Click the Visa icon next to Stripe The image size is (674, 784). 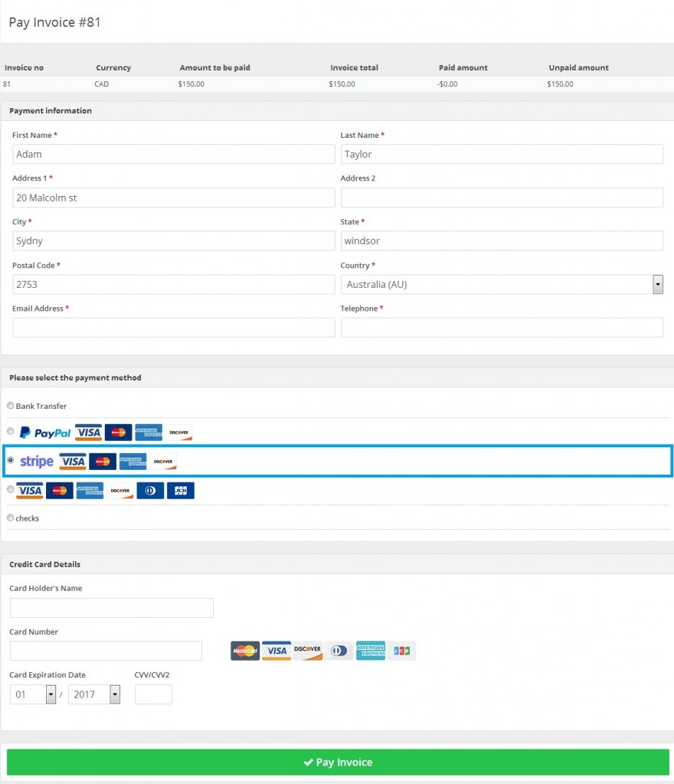click(73, 461)
